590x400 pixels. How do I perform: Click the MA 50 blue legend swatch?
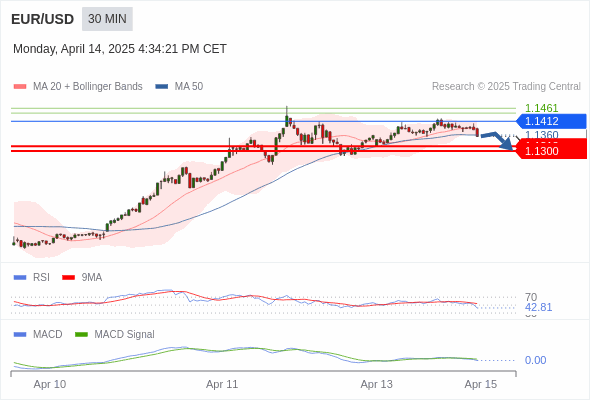[x=162, y=87]
